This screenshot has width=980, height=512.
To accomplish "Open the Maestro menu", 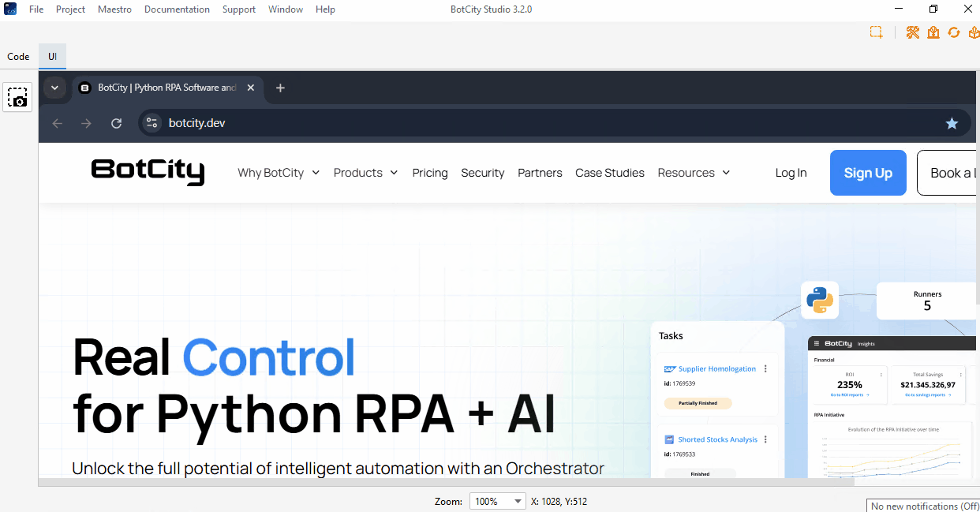I will (114, 9).
